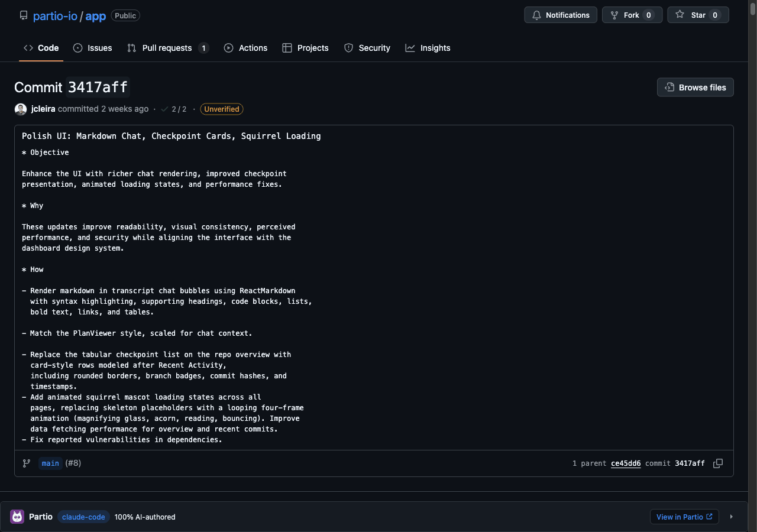Click the Actions play icon

click(x=228, y=48)
